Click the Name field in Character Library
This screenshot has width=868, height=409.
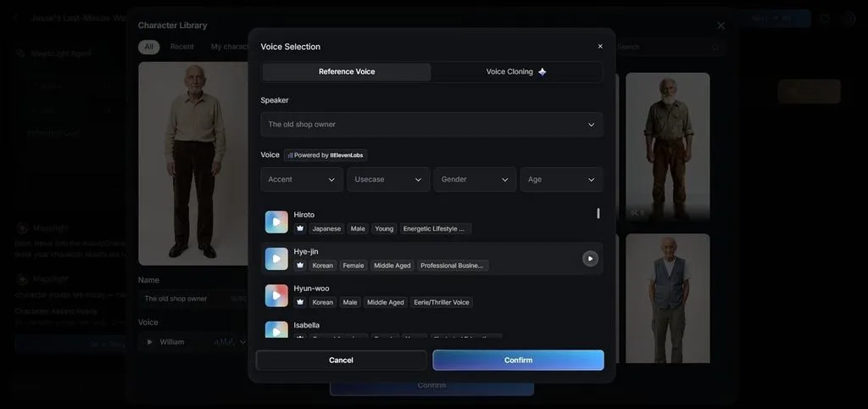click(x=192, y=299)
